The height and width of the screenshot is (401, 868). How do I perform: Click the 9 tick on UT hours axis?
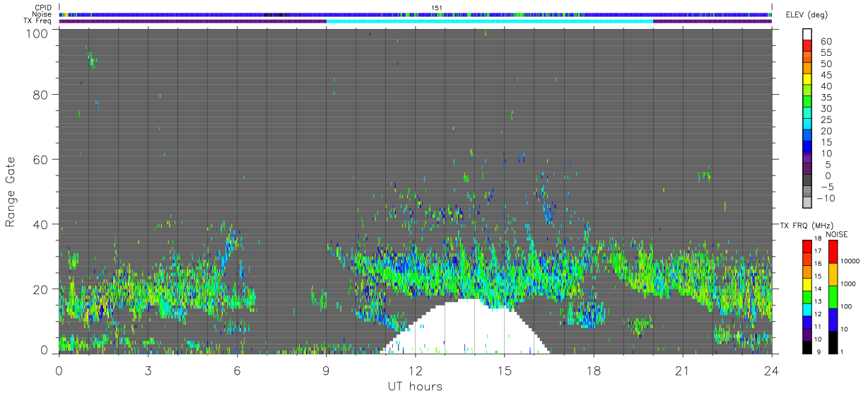pyautogui.click(x=326, y=371)
